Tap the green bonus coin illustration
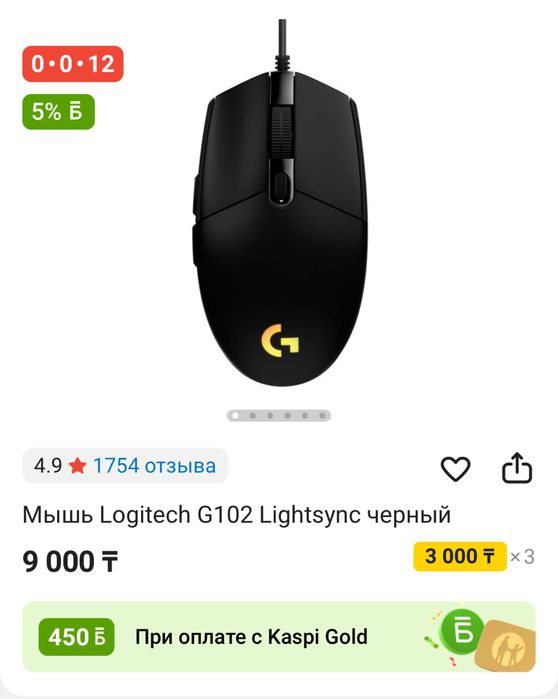 [x=462, y=630]
